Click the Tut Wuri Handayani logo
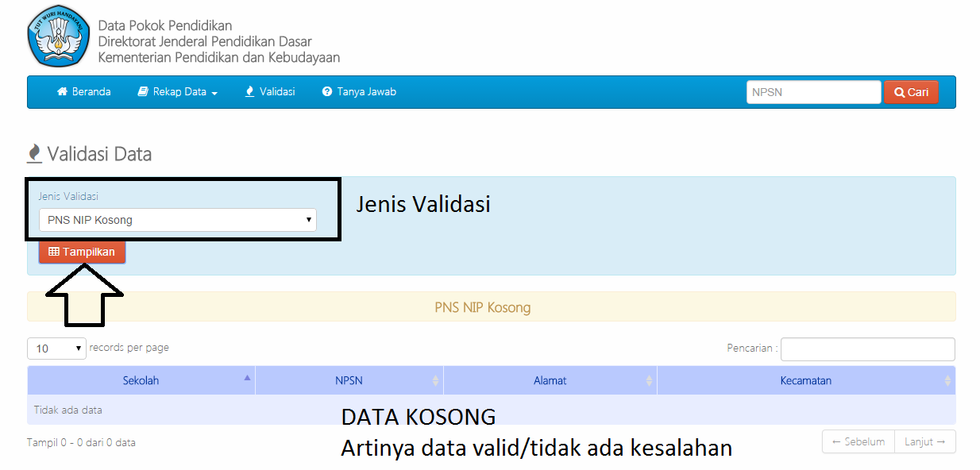 click(57, 36)
